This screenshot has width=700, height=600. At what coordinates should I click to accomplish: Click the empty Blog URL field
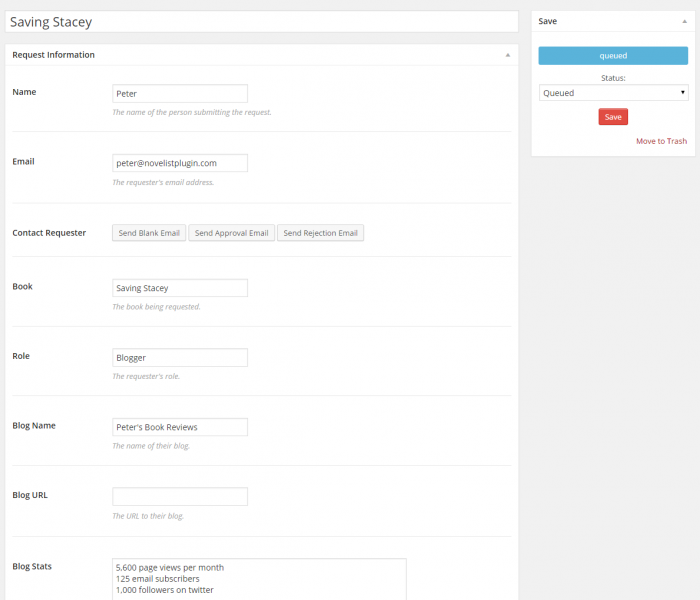coord(180,496)
